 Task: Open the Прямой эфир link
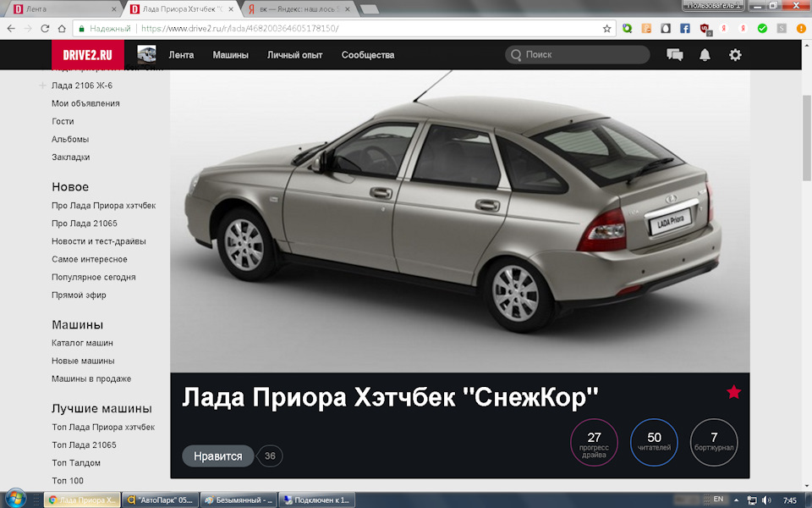[79, 295]
